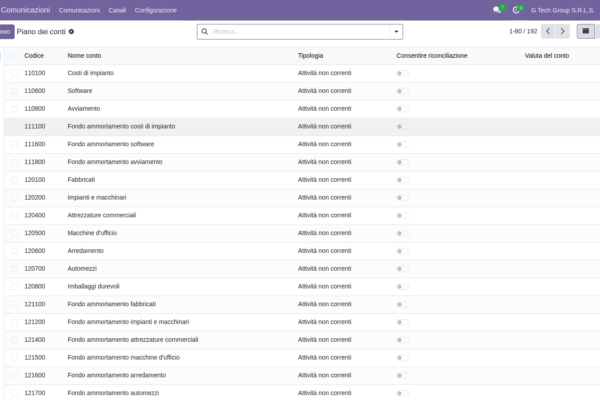Open the Impianti e macchinari row
The width and height of the screenshot is (600, 400).
click(302, 198)
